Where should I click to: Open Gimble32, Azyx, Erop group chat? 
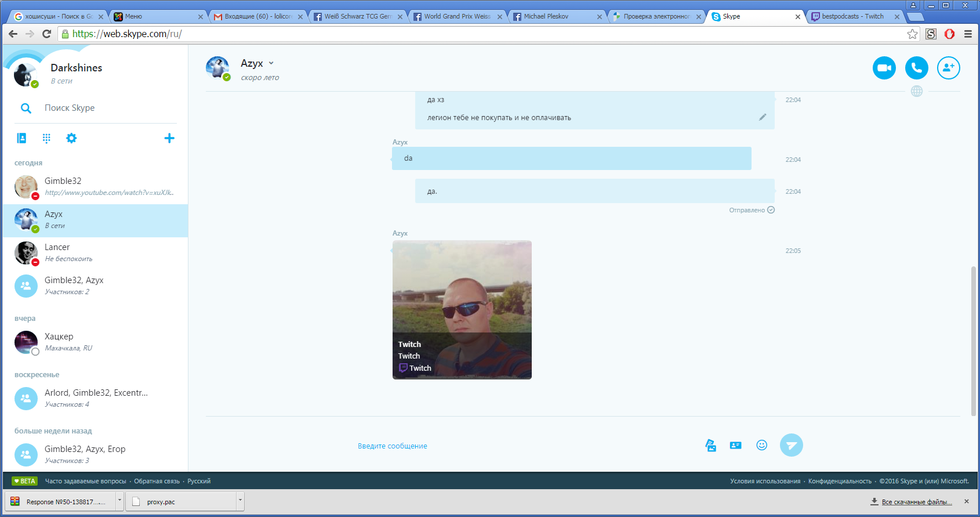click(x=95, y=455)
